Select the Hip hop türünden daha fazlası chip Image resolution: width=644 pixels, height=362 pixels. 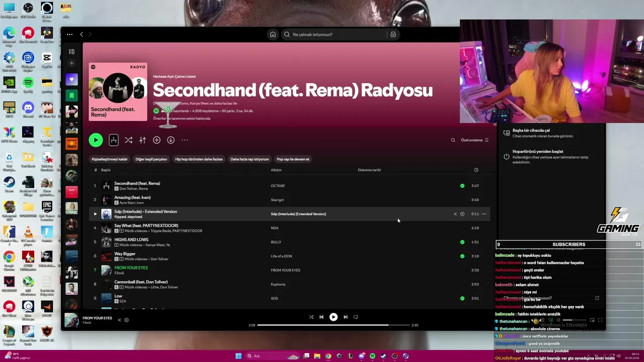point(199,159)
